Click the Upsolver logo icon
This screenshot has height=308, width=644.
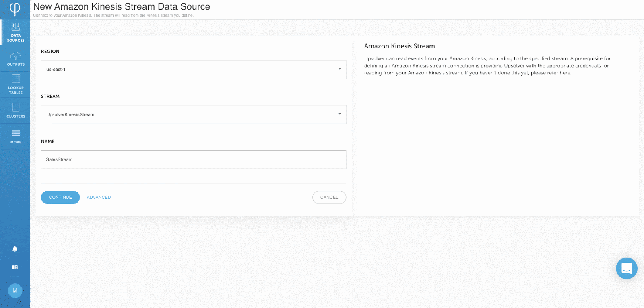(x=15, y=9)
